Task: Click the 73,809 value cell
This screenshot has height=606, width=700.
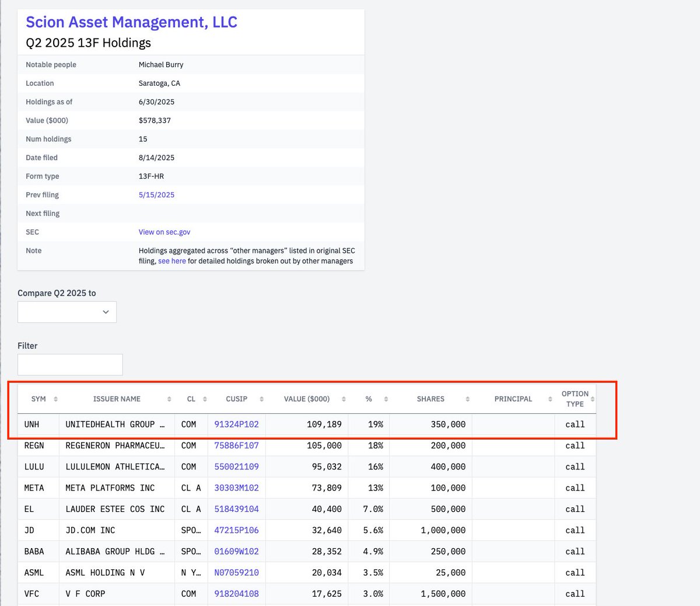Action: [307, 487]
